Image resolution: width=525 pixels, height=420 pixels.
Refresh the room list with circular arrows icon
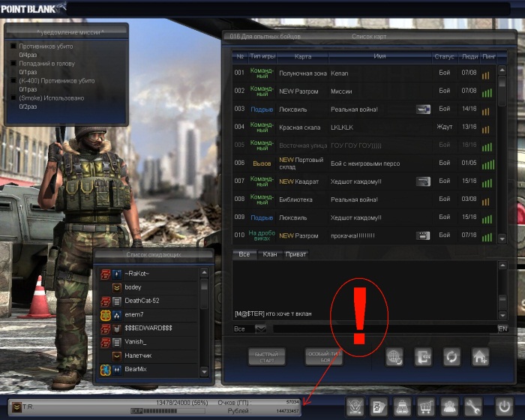(451, 357)
